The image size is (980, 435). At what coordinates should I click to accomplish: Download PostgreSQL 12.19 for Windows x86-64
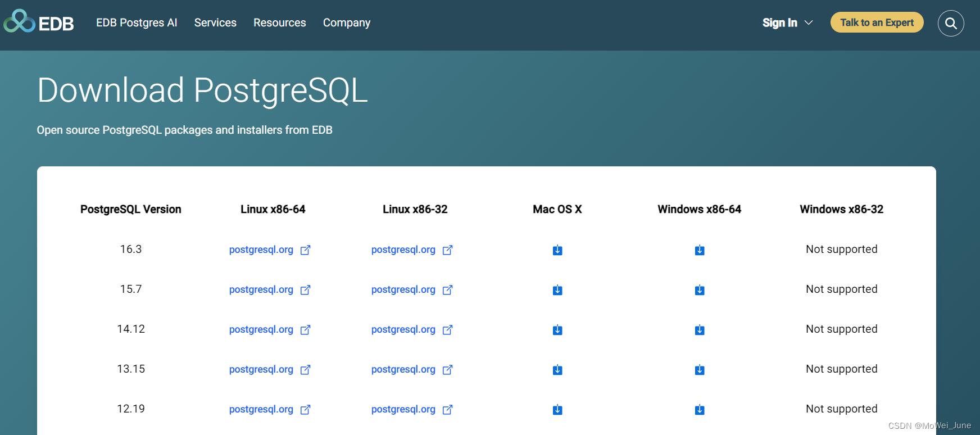click(x=700, y=410)
